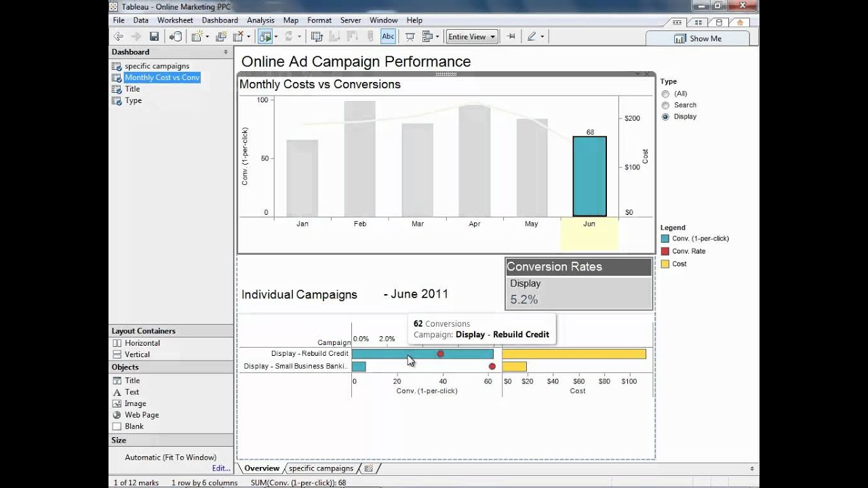Click the new sheet icon beside the specific campaigns tab
868x488 pixels.
pos(369,468)
